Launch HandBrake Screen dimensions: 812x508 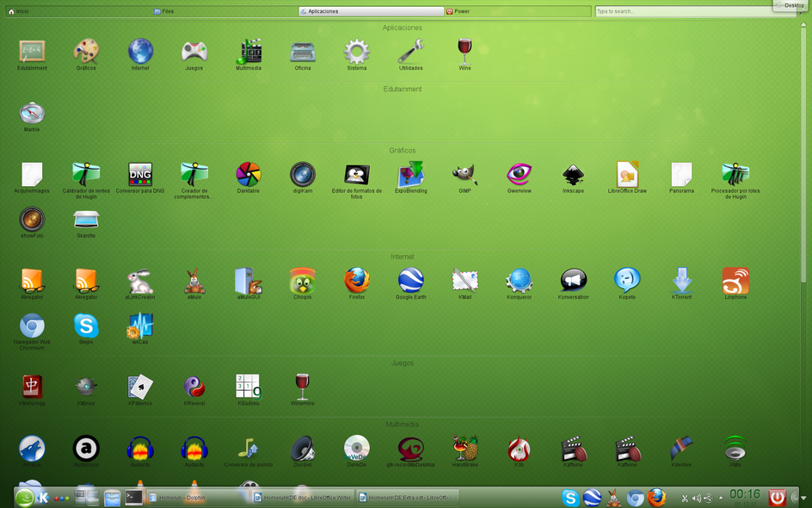click(464, 451)
